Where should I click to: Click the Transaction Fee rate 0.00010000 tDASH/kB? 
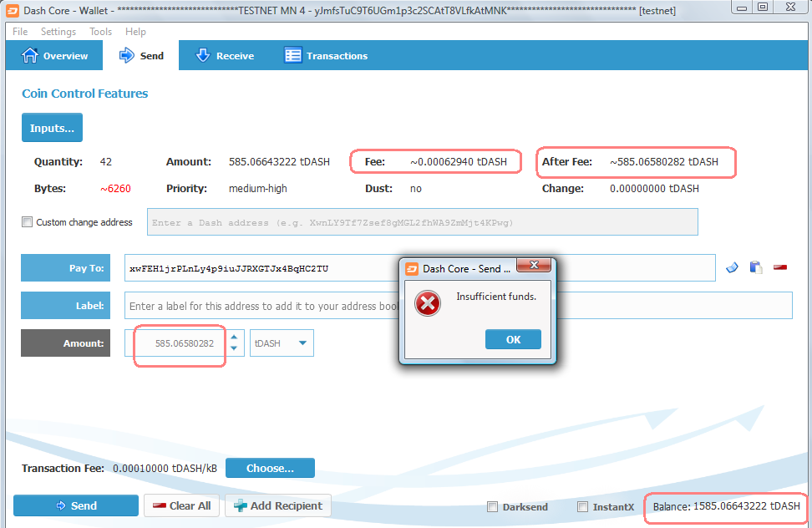[165, 469]
